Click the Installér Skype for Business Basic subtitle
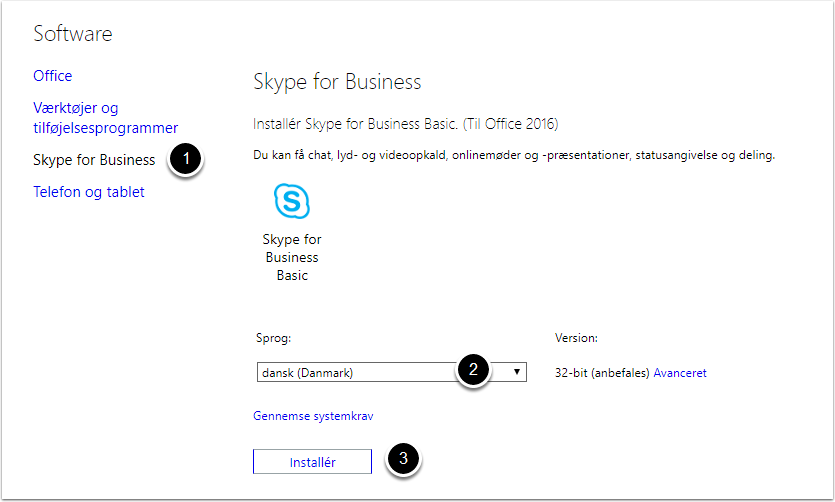Screen dimensions: 835x502 (x=405, y=124)
